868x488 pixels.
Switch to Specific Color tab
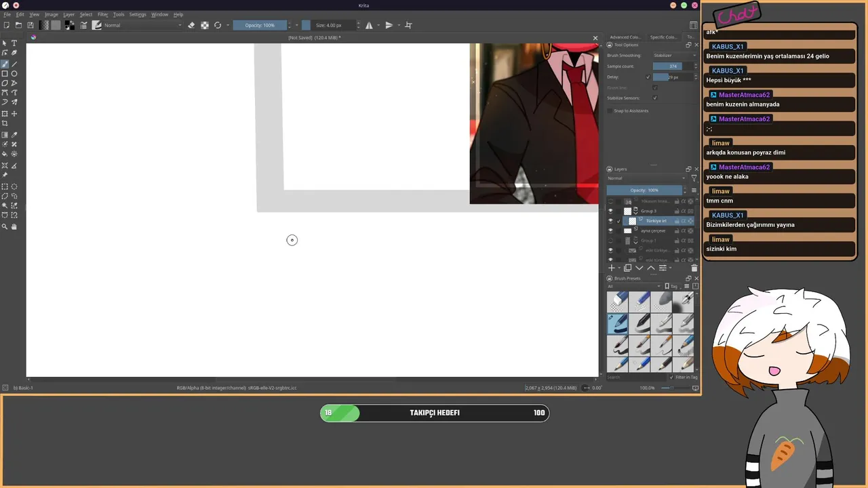(663, 37)
